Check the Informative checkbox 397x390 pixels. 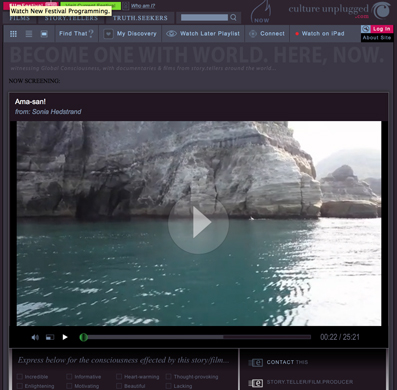click(69, 377)
